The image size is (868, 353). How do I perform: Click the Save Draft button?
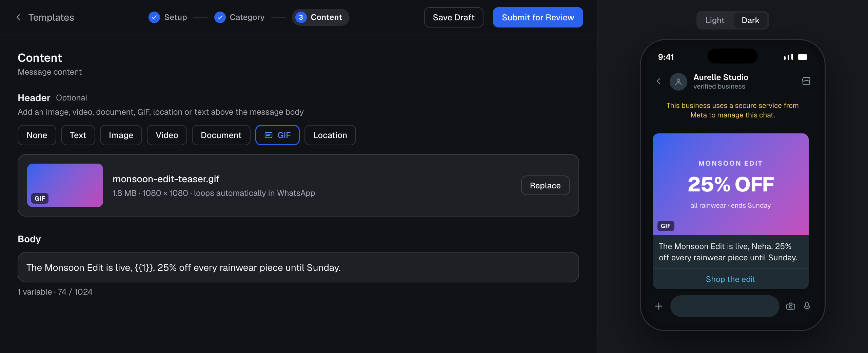pos(454,17)
